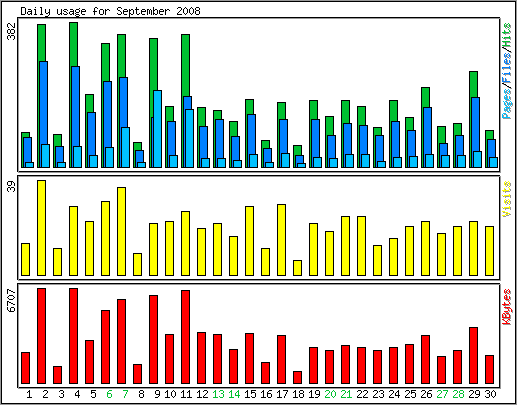Click the yellow Visits bar for day 2

pyautogui.click(x=42, y=228)
